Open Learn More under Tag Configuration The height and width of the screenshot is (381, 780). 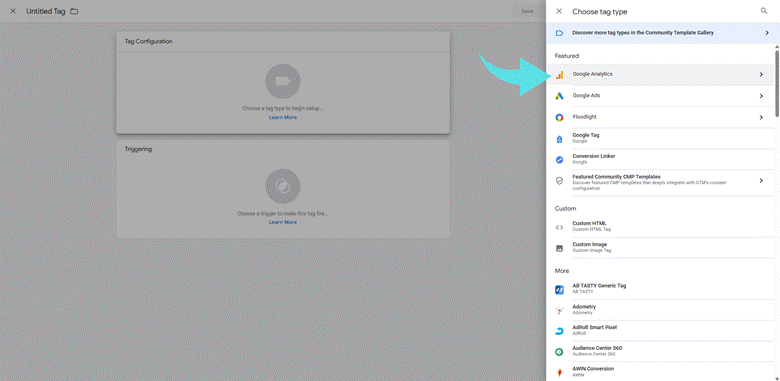[x=283, y=117]
